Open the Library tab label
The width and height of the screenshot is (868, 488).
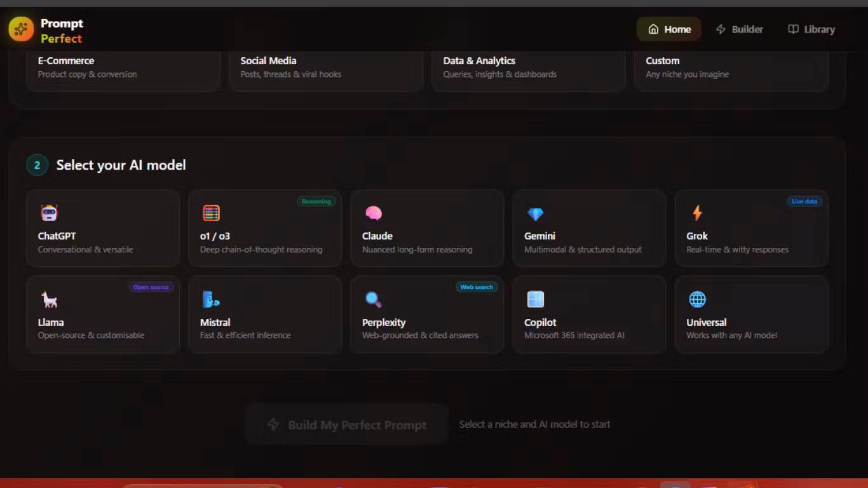point(819,29)
